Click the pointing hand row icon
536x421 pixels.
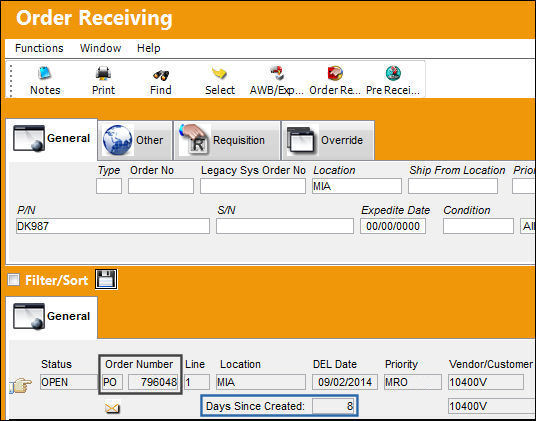pos(21,385)
